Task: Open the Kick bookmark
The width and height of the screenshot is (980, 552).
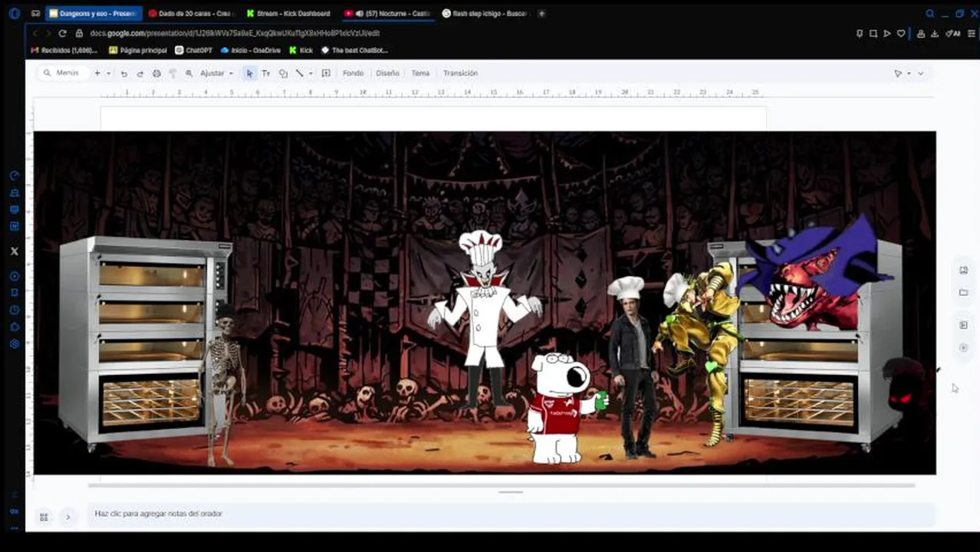Action: pyautogui.click(x=301, y=51)
